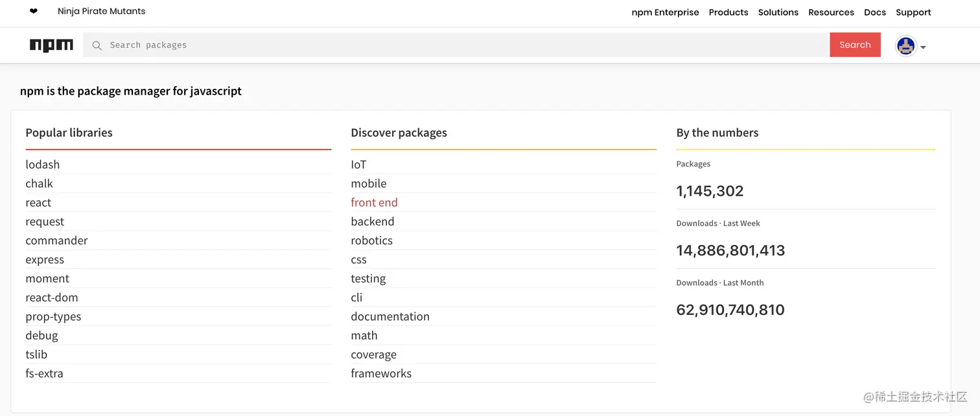Click the Packages label

[x=693, y=164]
